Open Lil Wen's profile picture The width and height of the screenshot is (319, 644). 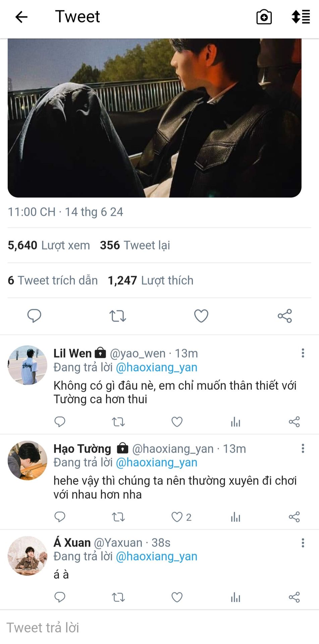[28, 365]
